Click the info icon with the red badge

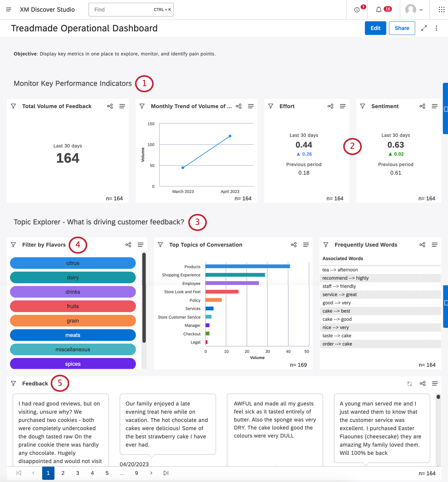pos(357,10)
